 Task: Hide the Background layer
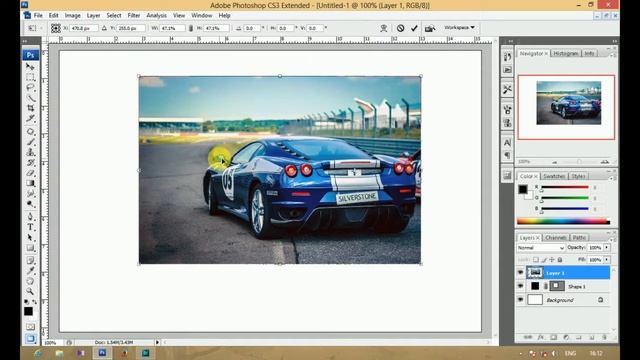(520, 300)
